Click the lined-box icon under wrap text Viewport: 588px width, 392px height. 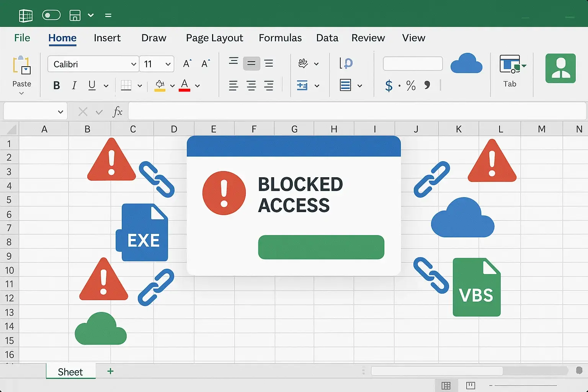346,85
